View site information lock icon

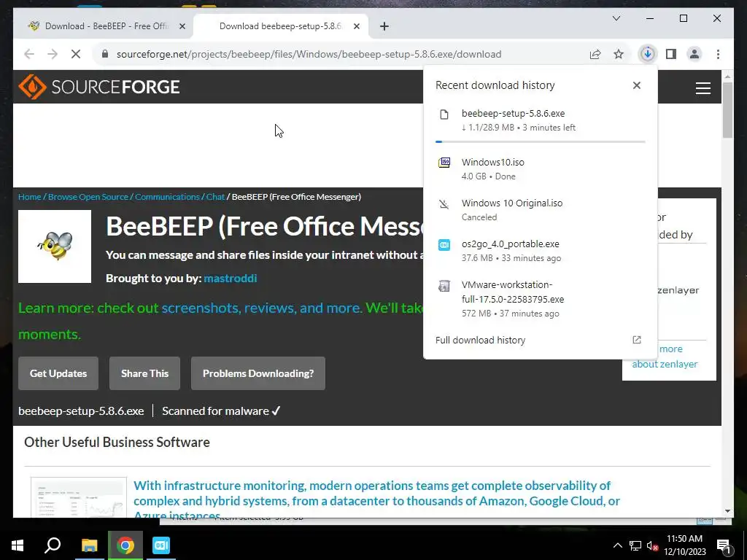click(x=105, y=54)
